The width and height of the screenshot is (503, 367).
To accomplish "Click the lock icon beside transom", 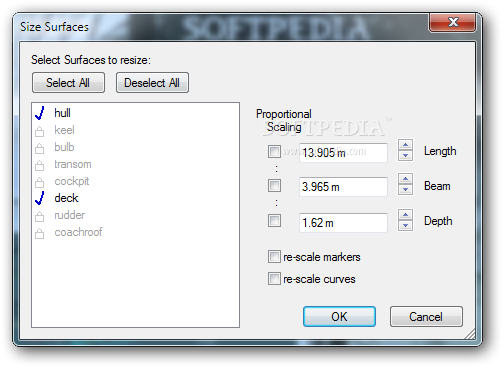I will click(x=39, y=165).
